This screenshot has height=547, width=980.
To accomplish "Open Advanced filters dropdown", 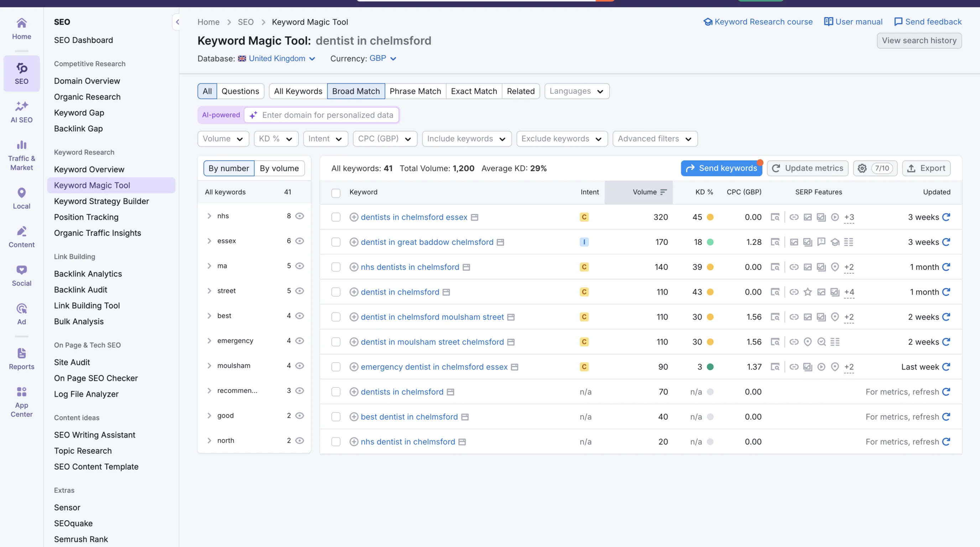I will pyautogui.click(x=655, y=139).
